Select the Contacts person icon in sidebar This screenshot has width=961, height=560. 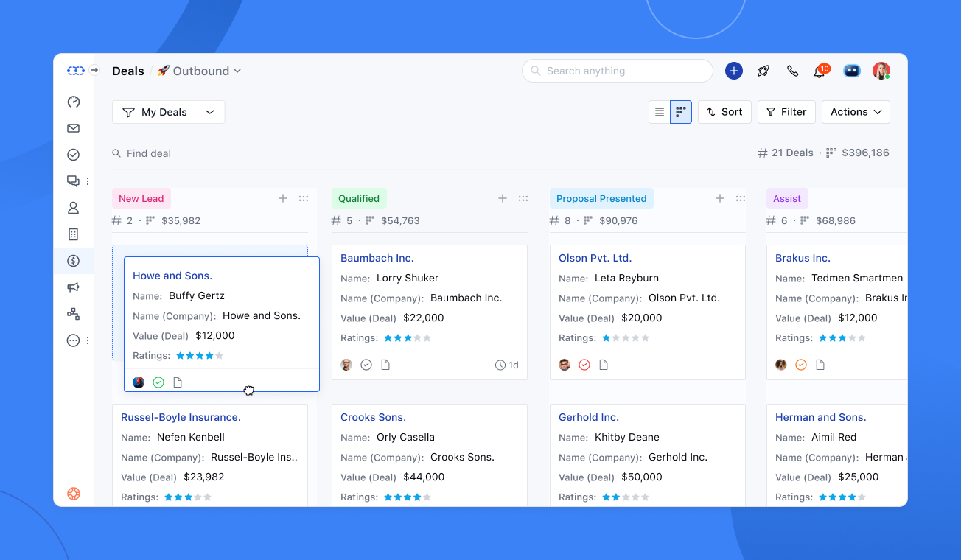[73, 207]
